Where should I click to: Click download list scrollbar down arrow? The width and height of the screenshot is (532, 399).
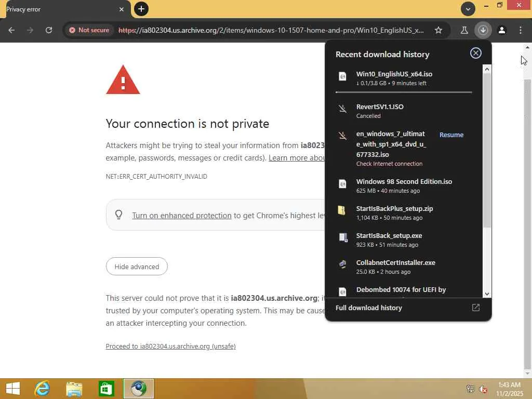tap(487, 294)
